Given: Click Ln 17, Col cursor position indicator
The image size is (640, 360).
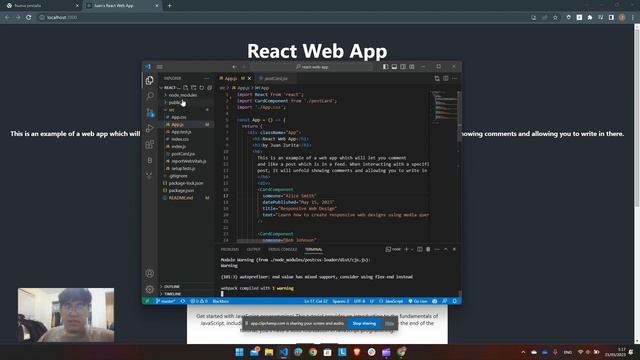Looking at the screenshot, I should click(x=316, y=301).
